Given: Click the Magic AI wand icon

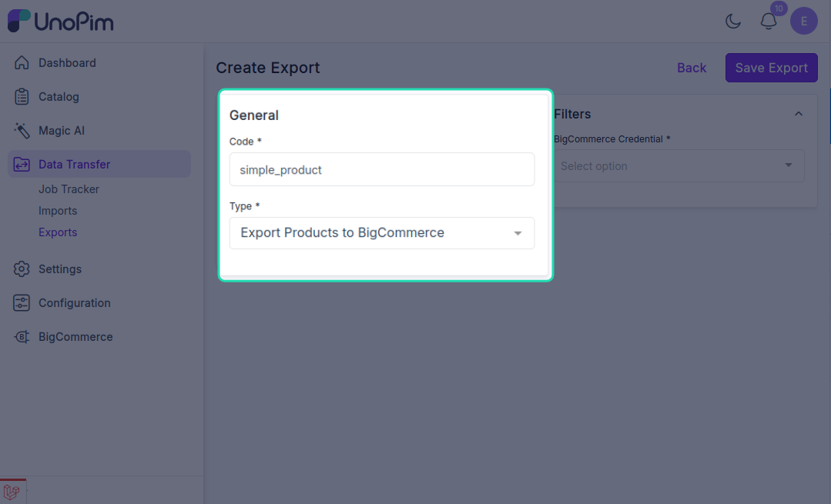Looking at the screenshot, I should [22, 130].
